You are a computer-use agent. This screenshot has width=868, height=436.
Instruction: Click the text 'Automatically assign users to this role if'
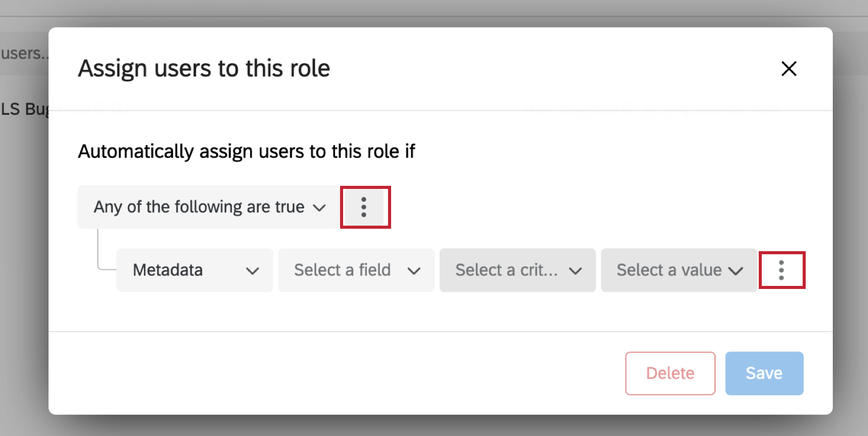(x=247, y=151)
